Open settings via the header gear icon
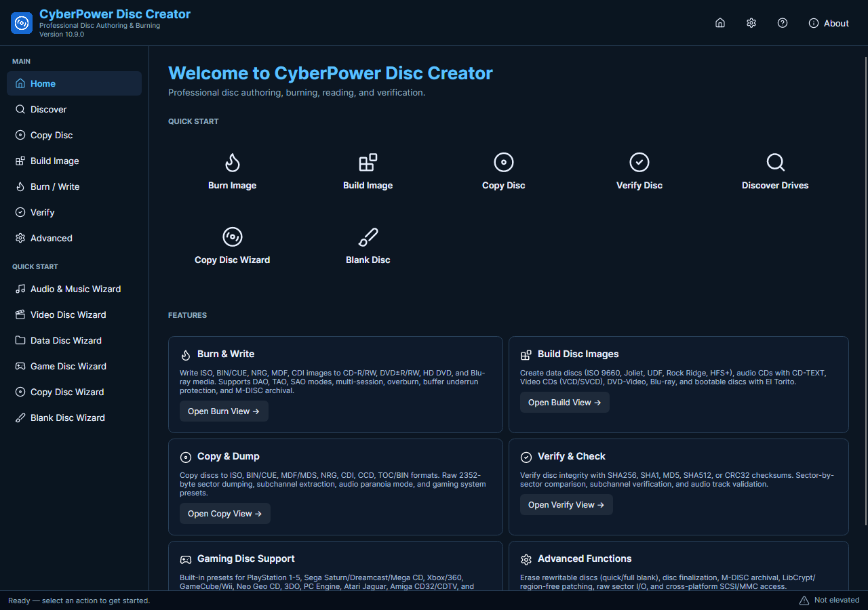Screen dimensions: 868x610 (x=751, y=23)
